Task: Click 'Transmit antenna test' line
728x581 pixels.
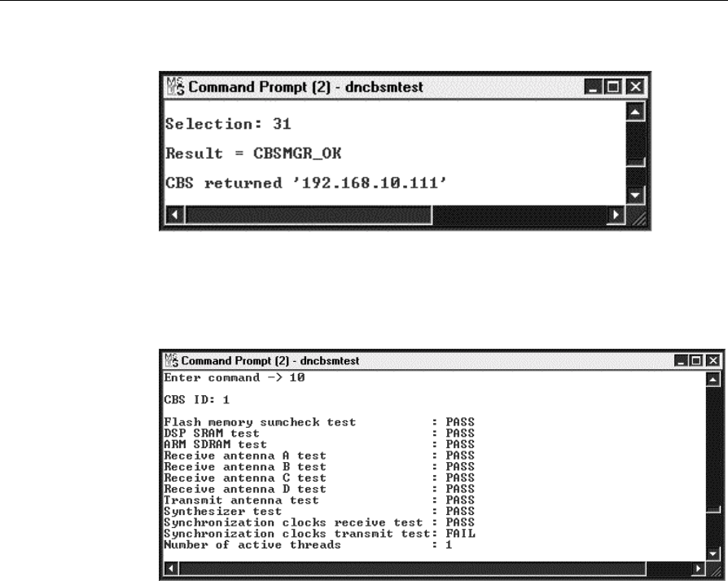Action: 319,500
